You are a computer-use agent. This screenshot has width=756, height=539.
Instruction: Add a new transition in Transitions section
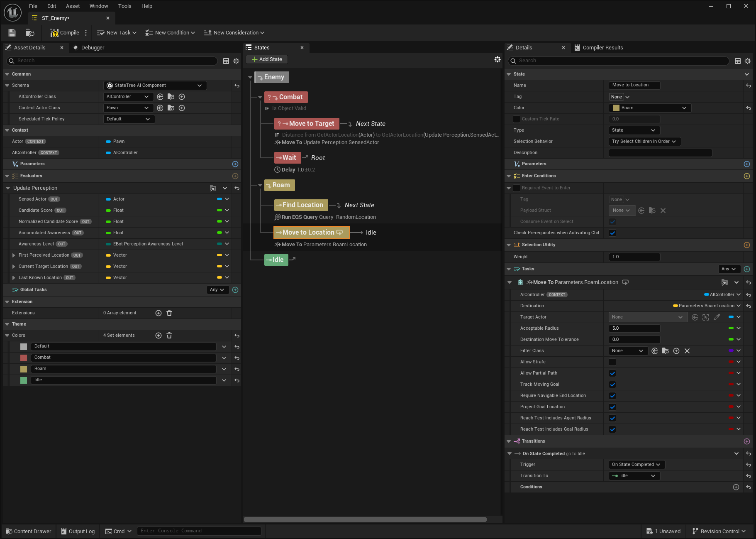(x=746, y=441)
